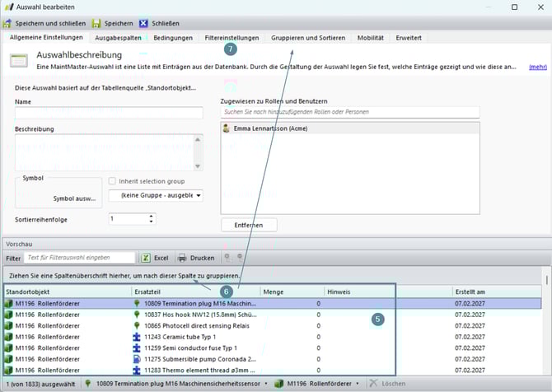Screen dimensions: 552x392
Task: Increase the Sortierreihenfolge value with up arrow
Action: [151, 216]
